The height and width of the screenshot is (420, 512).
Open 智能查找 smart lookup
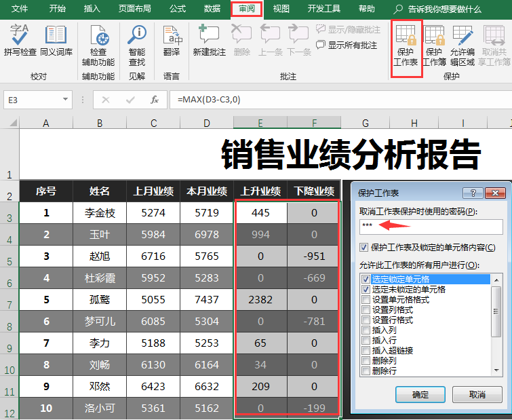[137, 45]
